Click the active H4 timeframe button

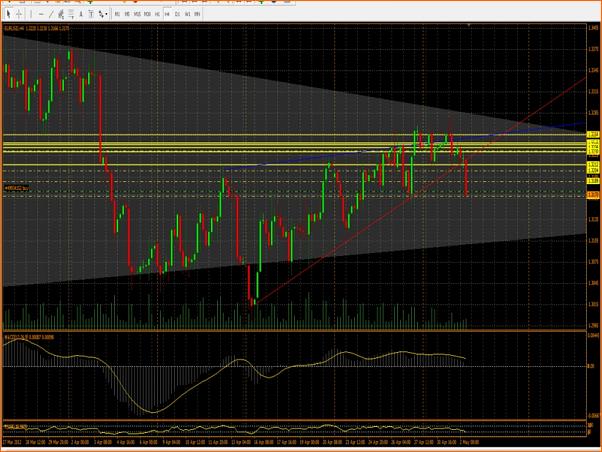click(x=167, y=14)
